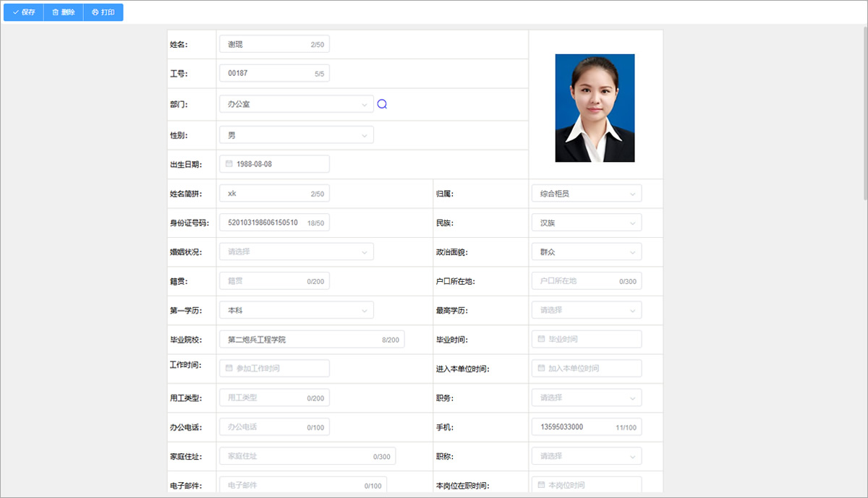This screenshot has height=498, width=868.
Task: Click the 手机 input containing 13595033000
Action: pyautogui.click(x=587, y=427)
